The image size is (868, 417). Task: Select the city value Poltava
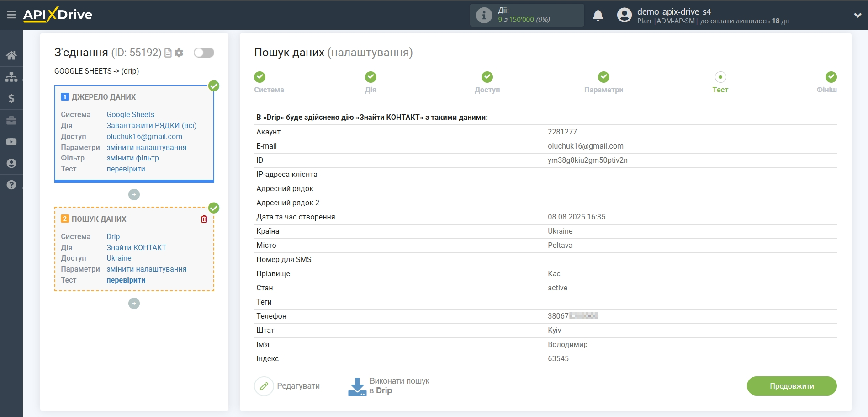tap(560, 245)
